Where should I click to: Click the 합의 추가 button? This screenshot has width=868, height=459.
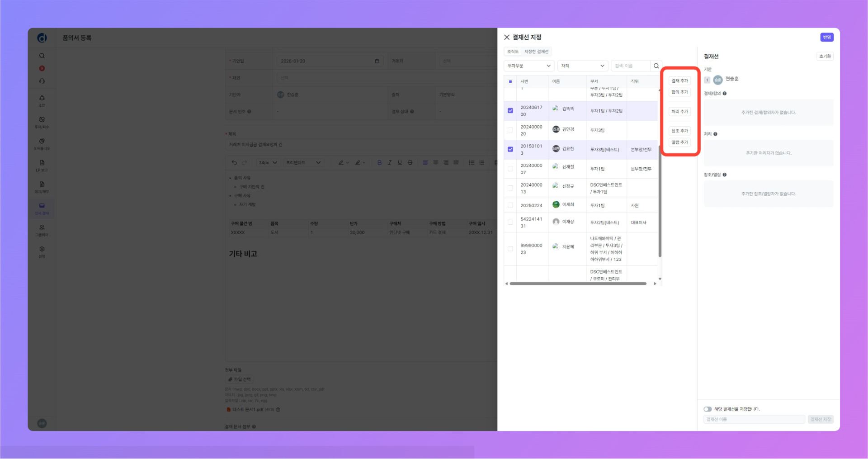pyautogui.click(x=679, y=92)
